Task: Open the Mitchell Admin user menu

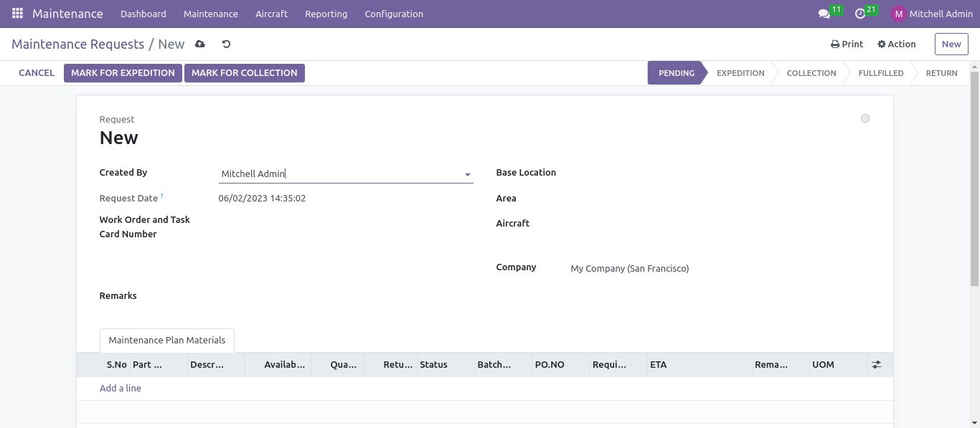Action: 932,14
